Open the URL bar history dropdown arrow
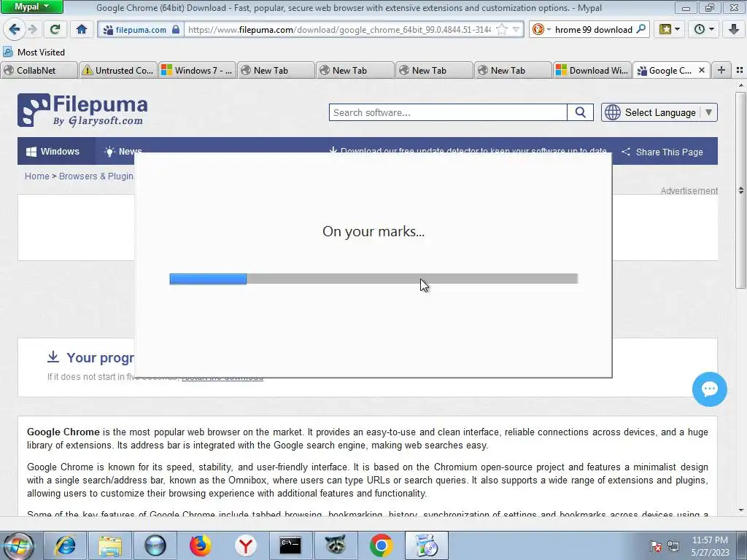Screen dimensions: 747x560 point(516,29)
